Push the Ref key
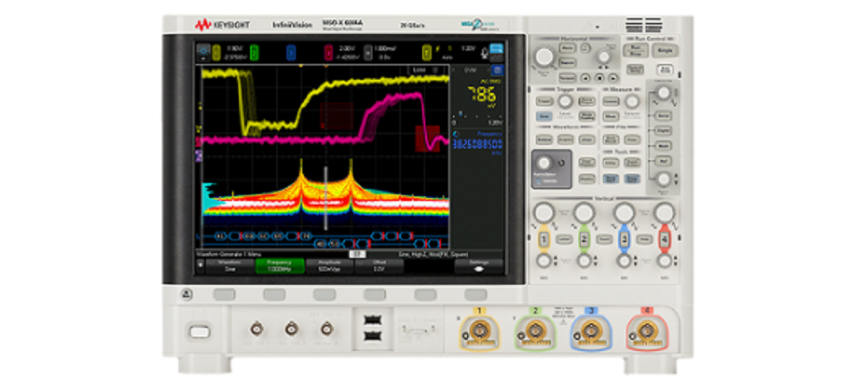This screenshot has height=388, width=868. 663,161
